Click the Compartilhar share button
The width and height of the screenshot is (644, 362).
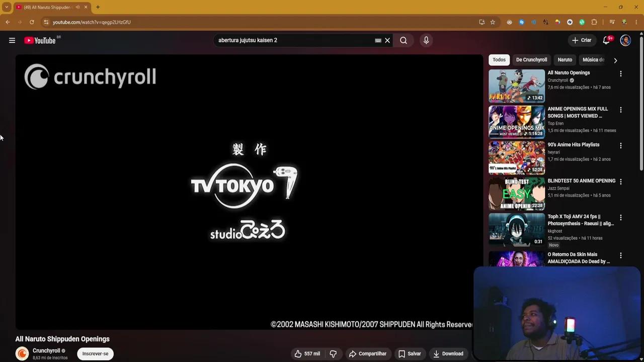point(368,354)
